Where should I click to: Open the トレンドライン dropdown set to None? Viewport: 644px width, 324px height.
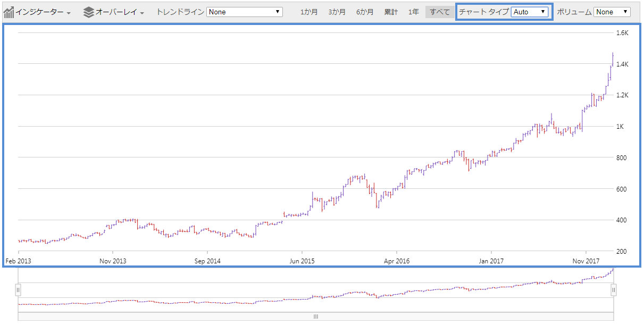[x=244, y=11]
